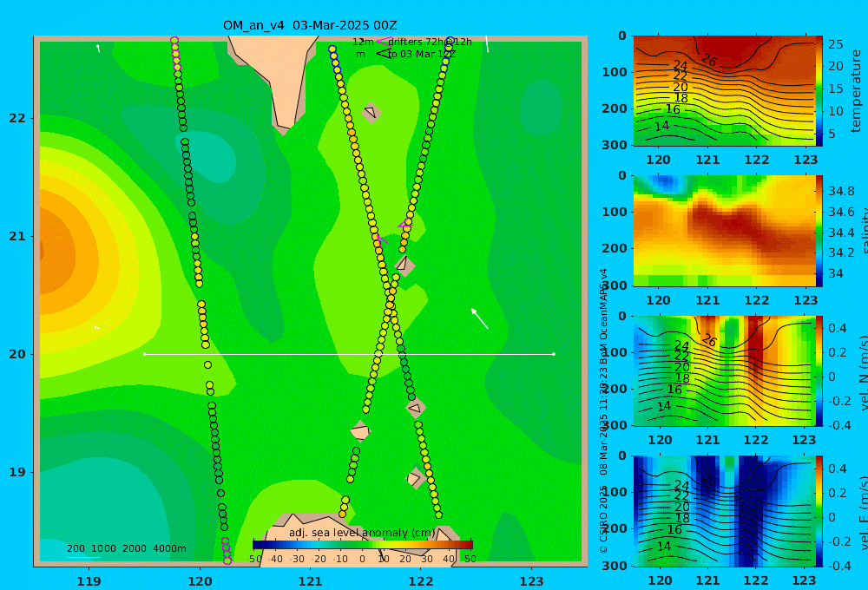Open the northward velocity section panel
Viewport: 868px width, 590px height.
click(x=725, y=370)
